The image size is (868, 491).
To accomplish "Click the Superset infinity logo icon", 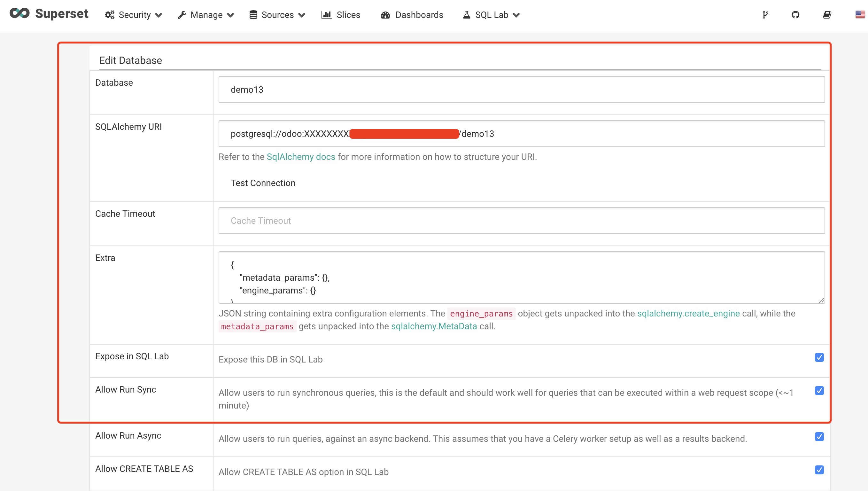I will click(19, 13).
